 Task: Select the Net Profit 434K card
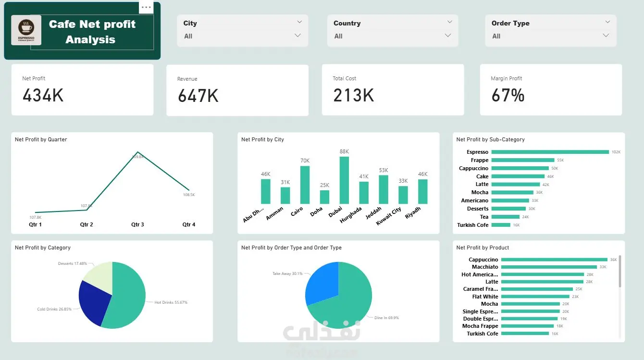[x=82, y=90]
